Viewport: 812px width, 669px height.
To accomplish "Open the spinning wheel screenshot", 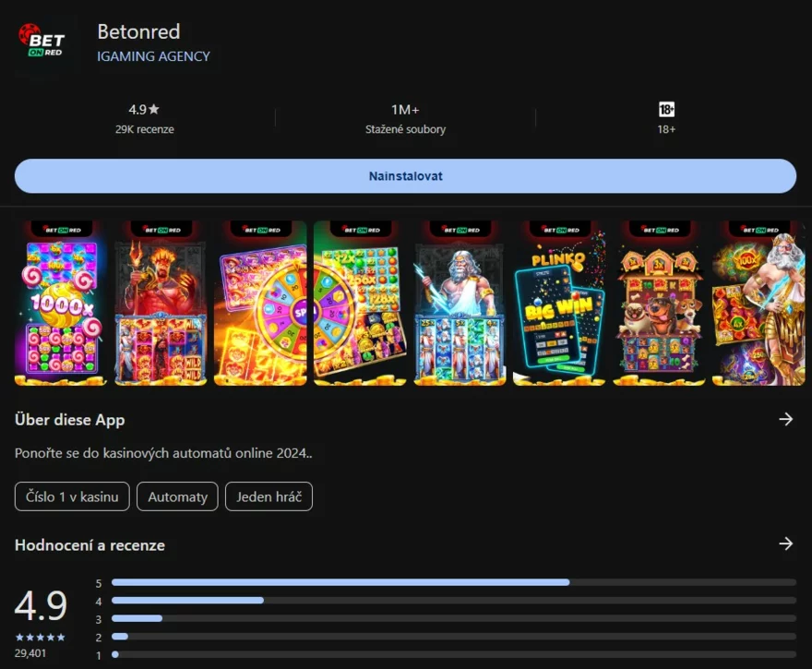I will [x=260, y=303].
